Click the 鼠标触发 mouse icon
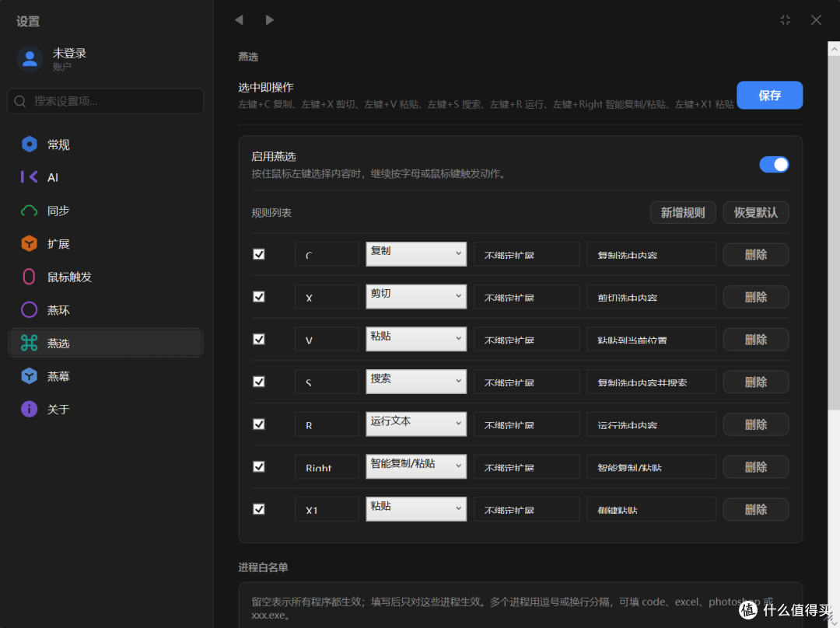The height and width of the screenshot is (628, 840). [29, 277]
